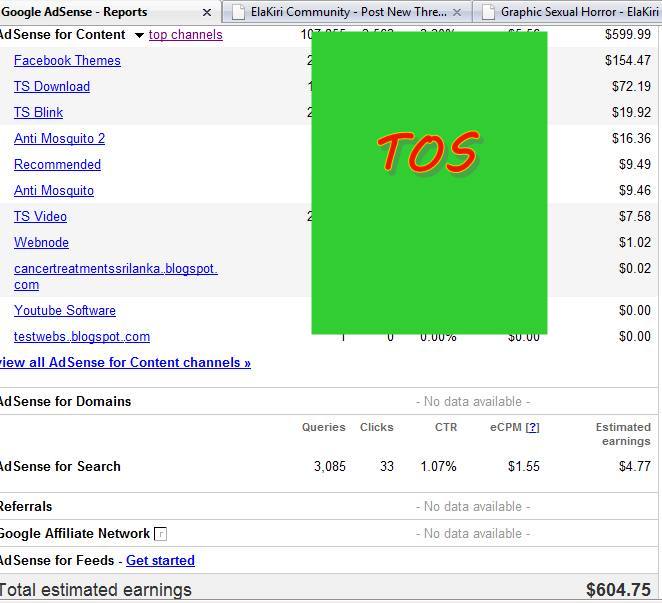Open the top channels link

[185, 35]
